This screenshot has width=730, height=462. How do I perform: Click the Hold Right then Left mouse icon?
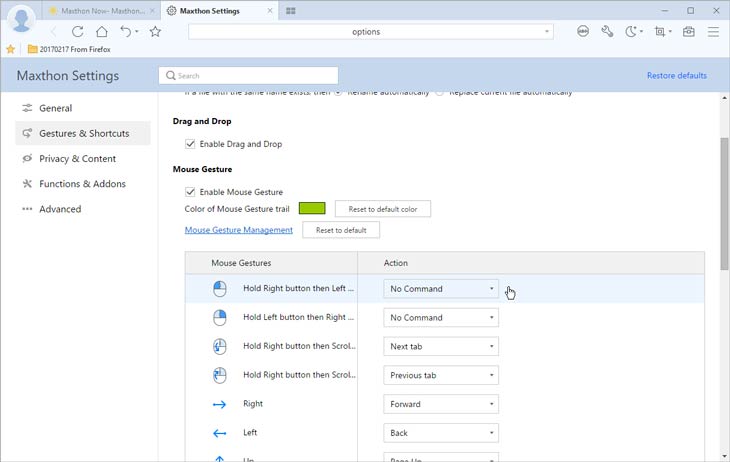click(x=220, y=289)
